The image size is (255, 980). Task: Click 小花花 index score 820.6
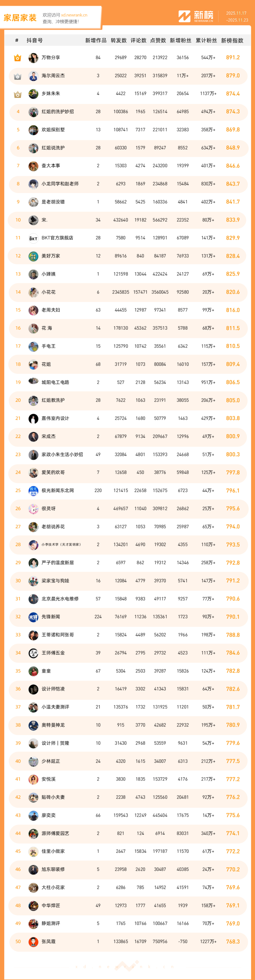tap(233, 292)
